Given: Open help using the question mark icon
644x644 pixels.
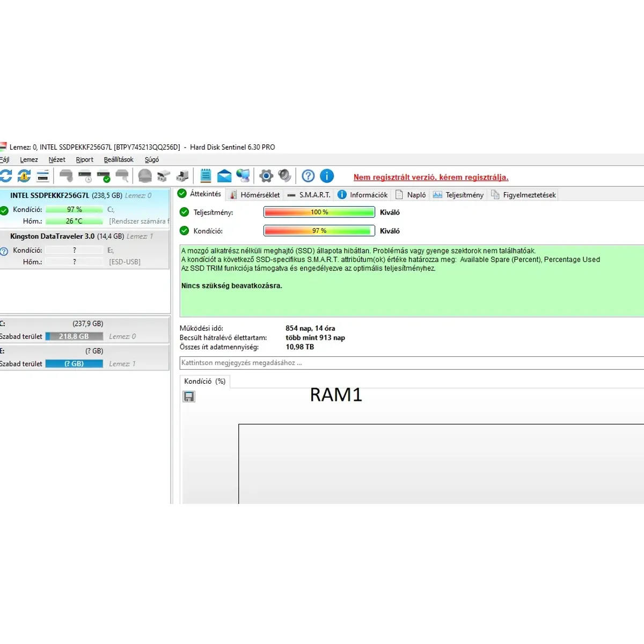Looking at the screenshot, I should 308,175.
